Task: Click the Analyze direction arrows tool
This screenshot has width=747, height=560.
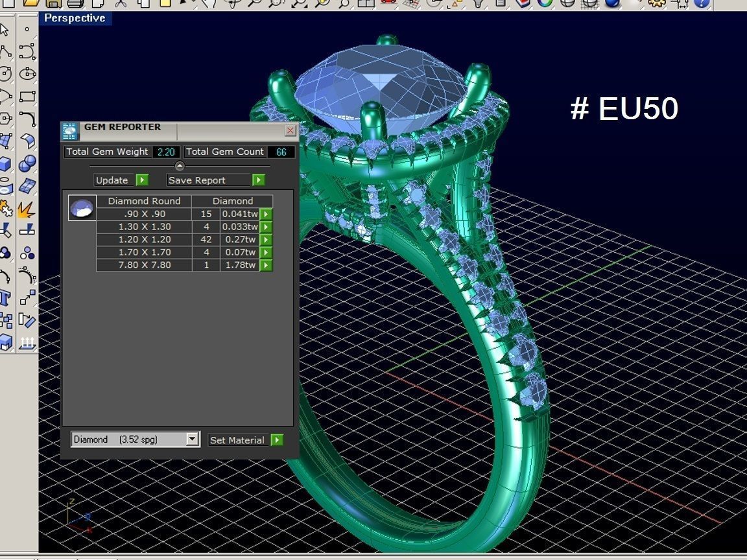Action: tap(27, 342)
